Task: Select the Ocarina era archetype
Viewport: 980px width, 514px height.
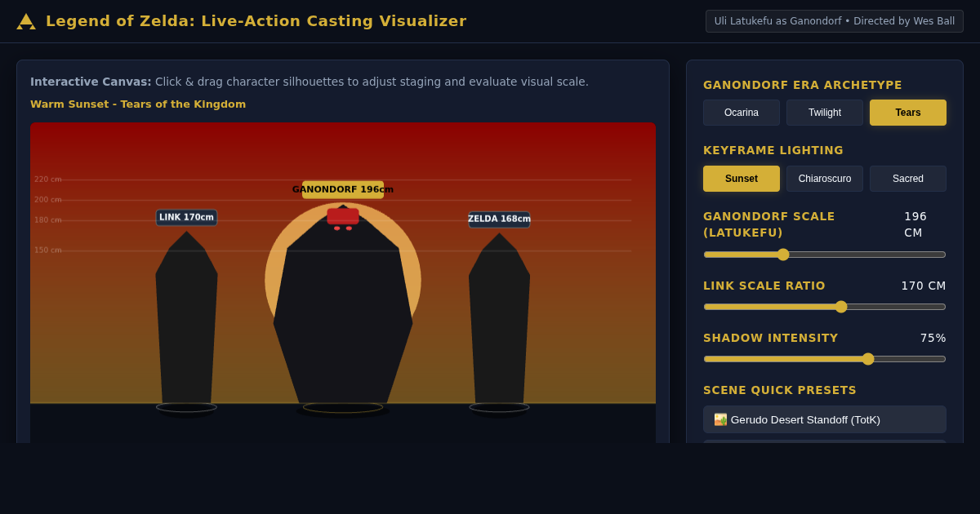Action: (x=742, y=113)
